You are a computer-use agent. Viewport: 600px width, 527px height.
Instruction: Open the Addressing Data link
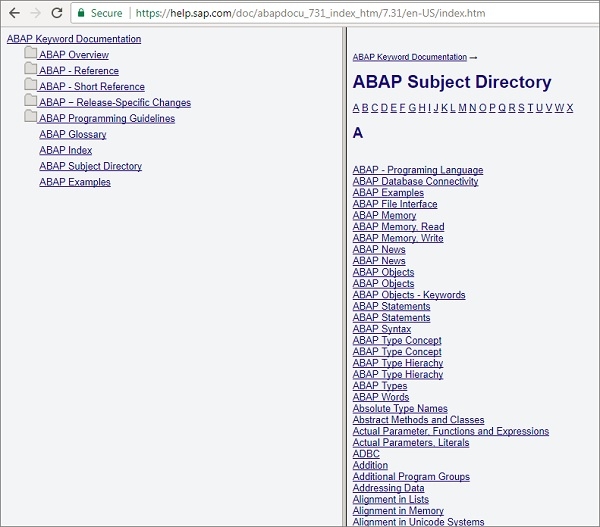click(388, 488)
